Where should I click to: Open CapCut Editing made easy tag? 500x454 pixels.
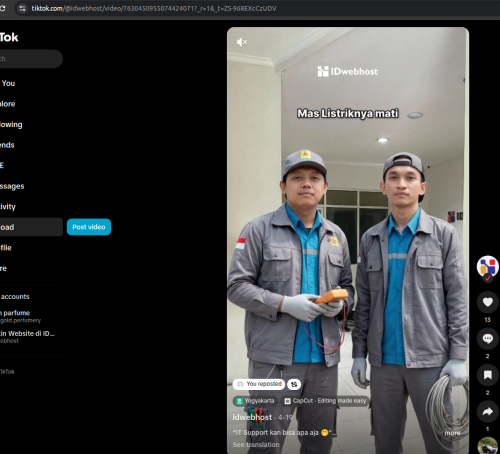(325, 401)
